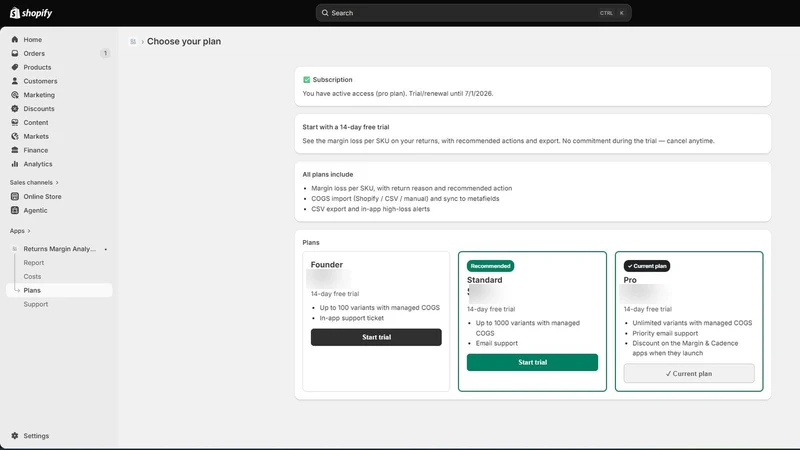Open Settings
The height and width of the screenshot is (450, 800).
(36, 435)
